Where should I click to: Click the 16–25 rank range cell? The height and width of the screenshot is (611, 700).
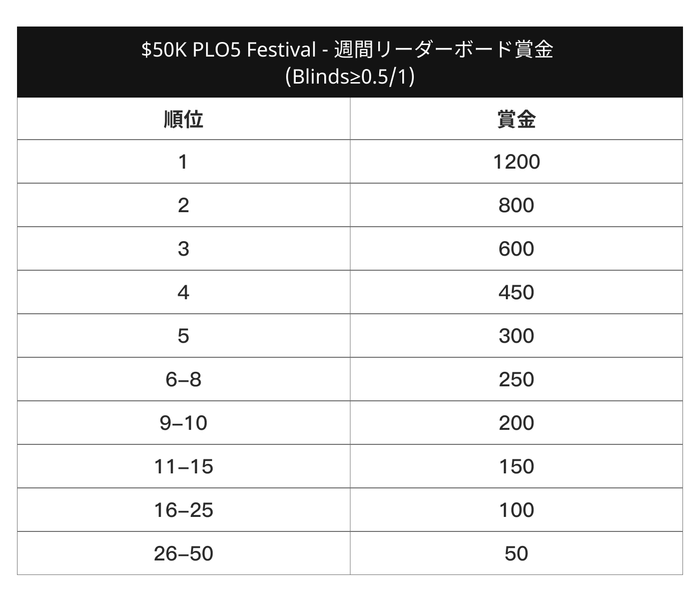(184, 510)
